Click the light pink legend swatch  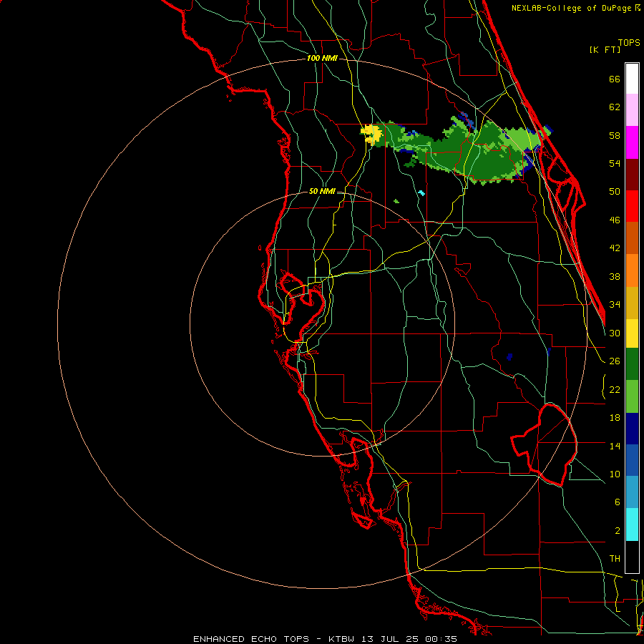coord(632,109)
